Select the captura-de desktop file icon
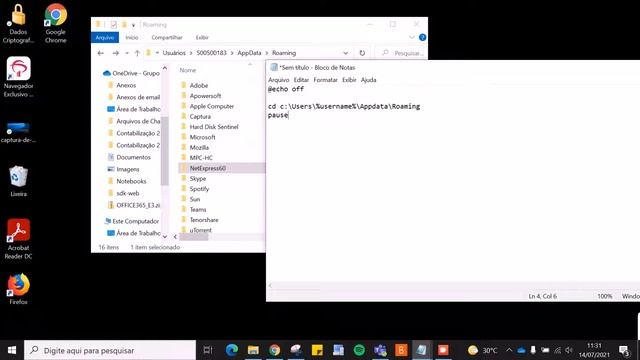Image resolution: width=640 pixels, height=360 pixels. click(18, 131)
